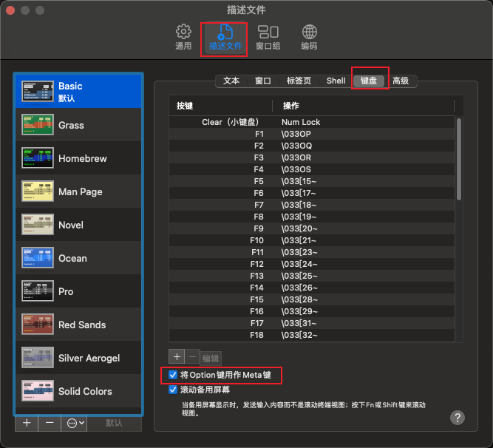Open help with the question mark button
This screenshot has width=493, height=448.
(x=458, y=418)
